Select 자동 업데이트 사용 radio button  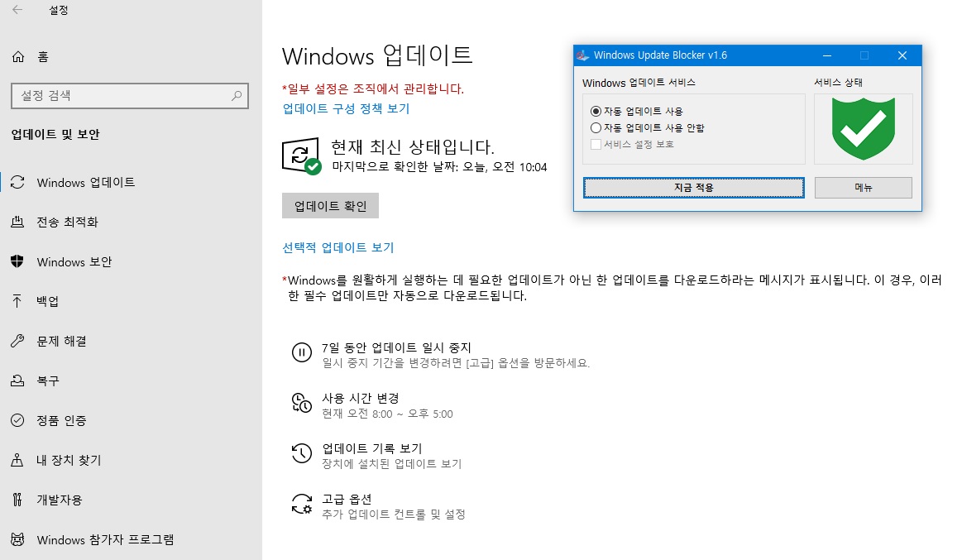595,112
